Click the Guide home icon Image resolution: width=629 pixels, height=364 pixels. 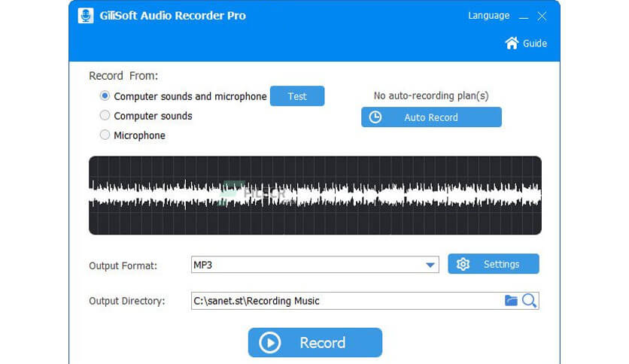(512, 43)
